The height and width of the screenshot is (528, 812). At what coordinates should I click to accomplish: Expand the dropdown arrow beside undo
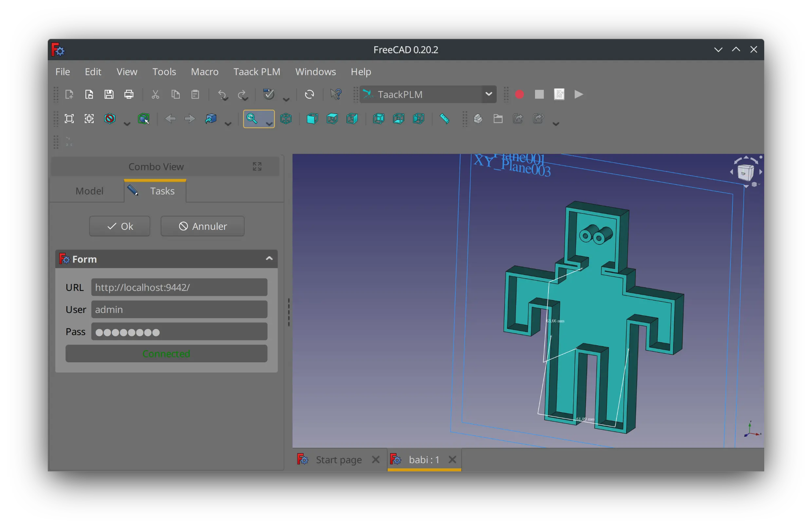226,99
